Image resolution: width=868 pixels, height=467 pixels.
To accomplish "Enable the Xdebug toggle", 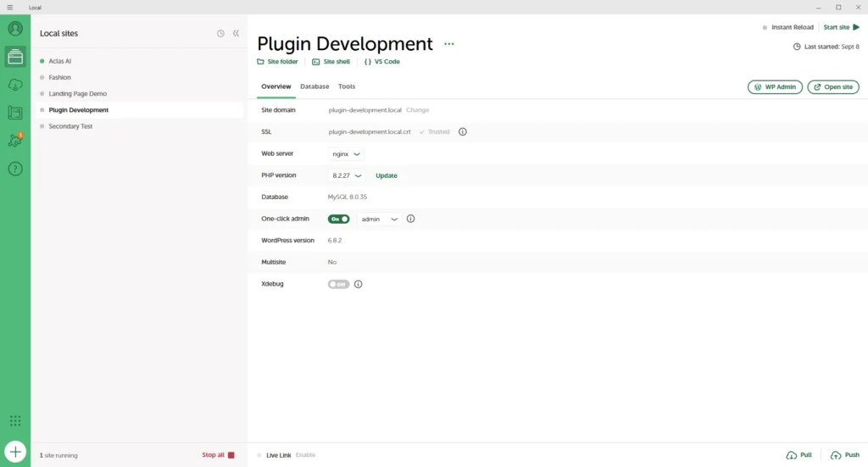I will (339, 284).
